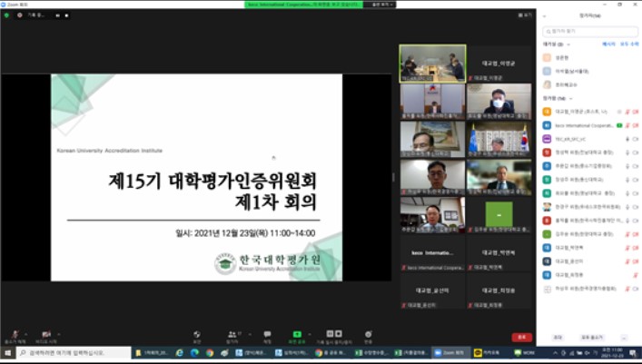Viewport: 642px width, 364px height.
Task: Open the Windows Start menu
Action: point(6,352)
